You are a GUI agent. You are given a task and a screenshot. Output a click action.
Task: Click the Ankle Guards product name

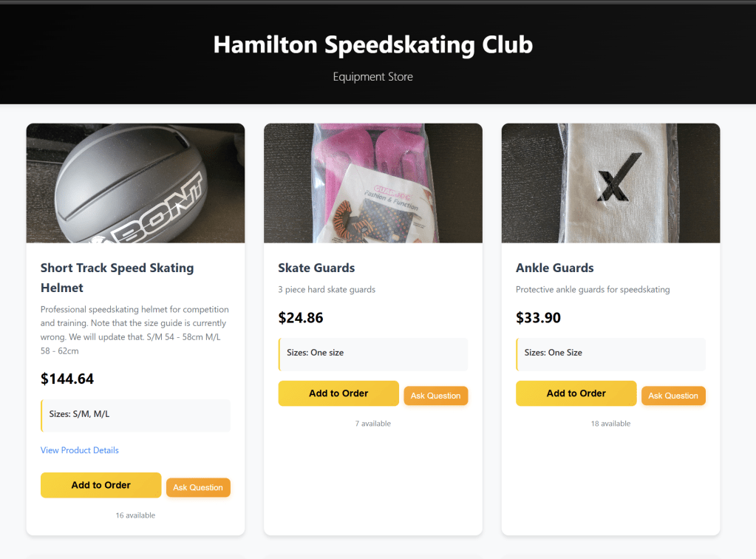(x=554, y=268)
